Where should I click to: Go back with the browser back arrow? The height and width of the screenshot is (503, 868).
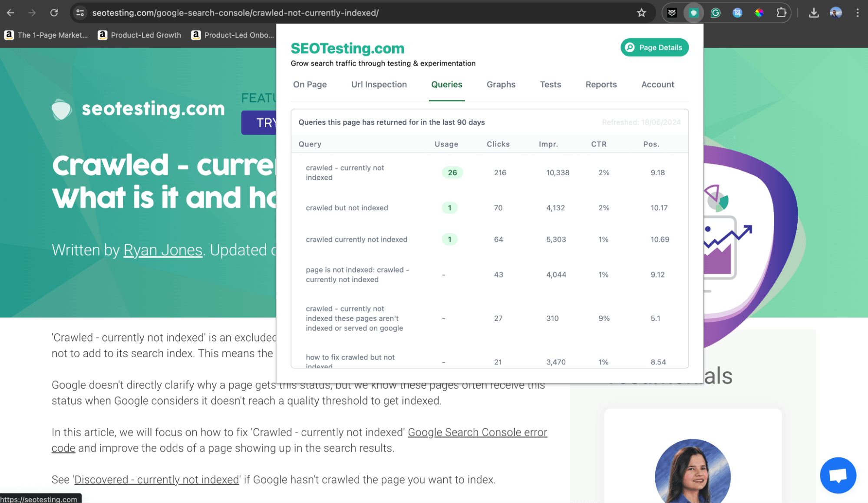click(x=10, y=13)
